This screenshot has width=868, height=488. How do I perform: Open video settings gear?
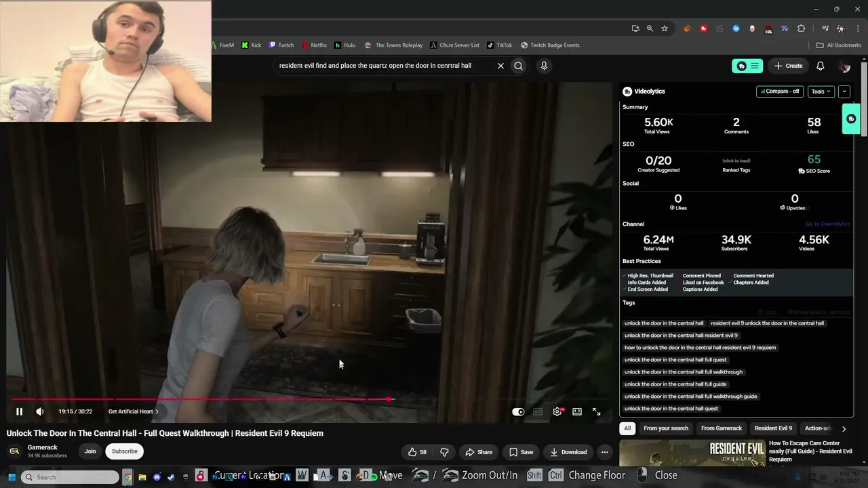pos(557,411)
